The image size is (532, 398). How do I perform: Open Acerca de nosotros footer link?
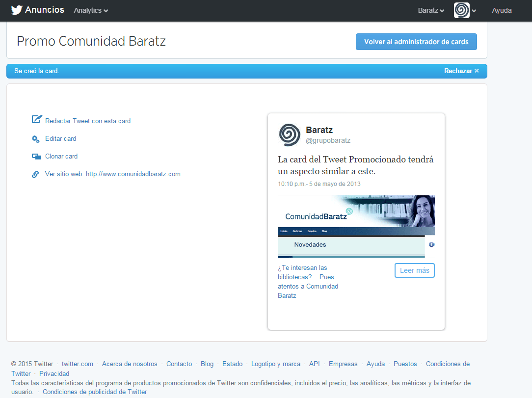(x=130, y=364)
